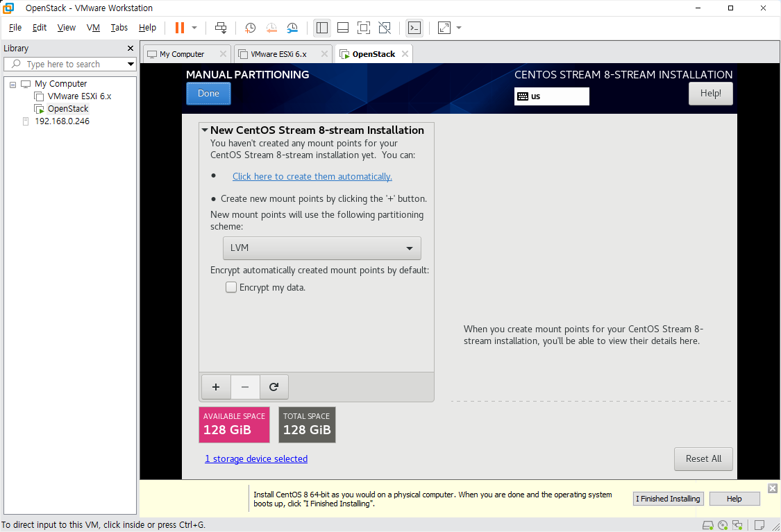Toggle the library sidebar view icon

[x=322, y=28]
